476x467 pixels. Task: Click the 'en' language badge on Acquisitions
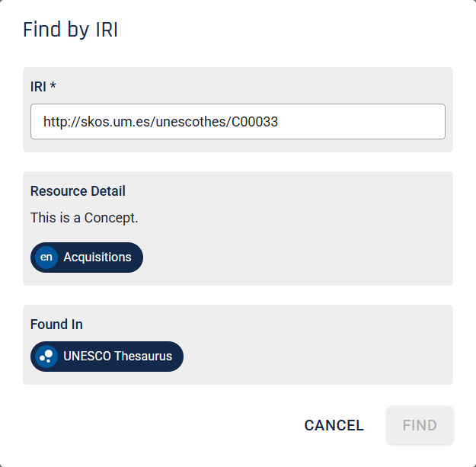click(46, 257)
